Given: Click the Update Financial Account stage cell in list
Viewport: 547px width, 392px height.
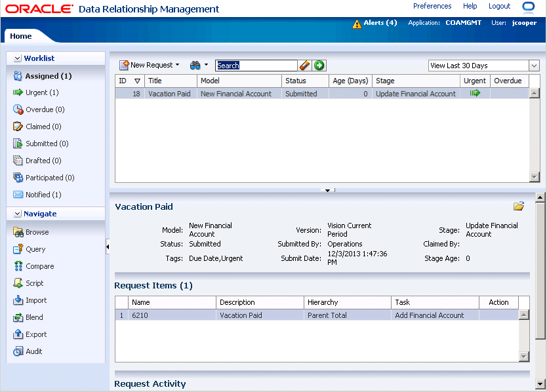Looking at the screenshot, I should tap(416, 94).
